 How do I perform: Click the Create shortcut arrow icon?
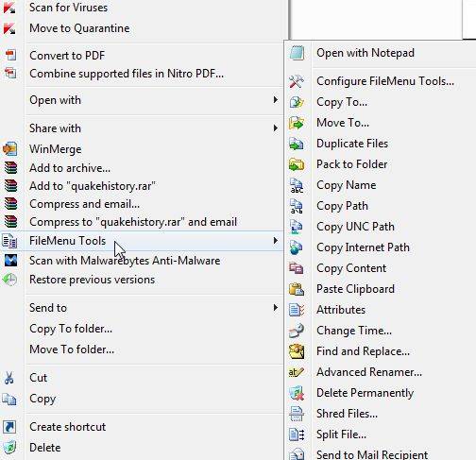tap(9, 427)
